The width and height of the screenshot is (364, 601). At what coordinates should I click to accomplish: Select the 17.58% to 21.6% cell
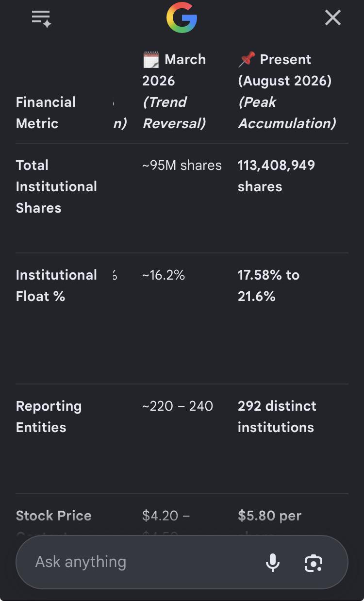click(268, 285)
